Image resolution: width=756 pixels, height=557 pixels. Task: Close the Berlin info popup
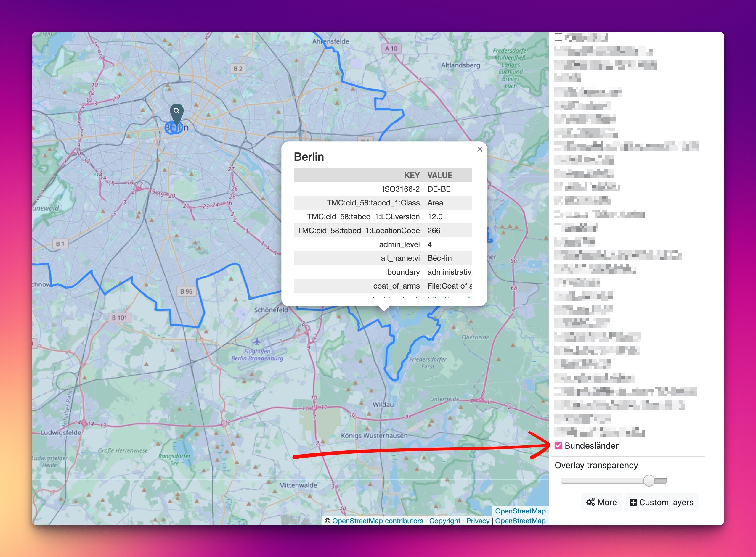click(479, 149)
